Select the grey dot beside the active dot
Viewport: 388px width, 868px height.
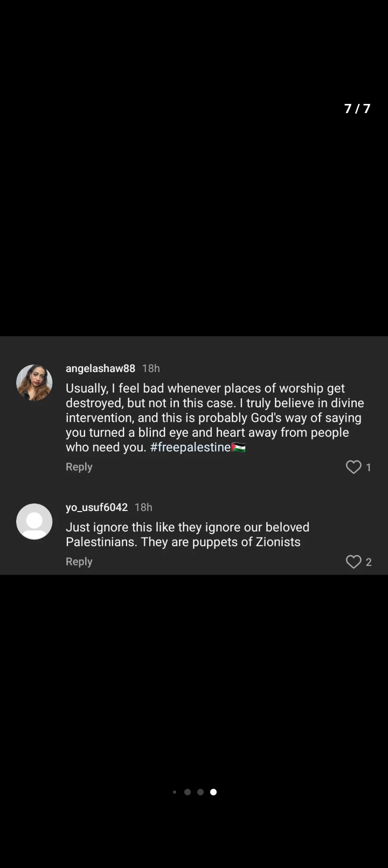pyautogui.click(x=200, y=792)
